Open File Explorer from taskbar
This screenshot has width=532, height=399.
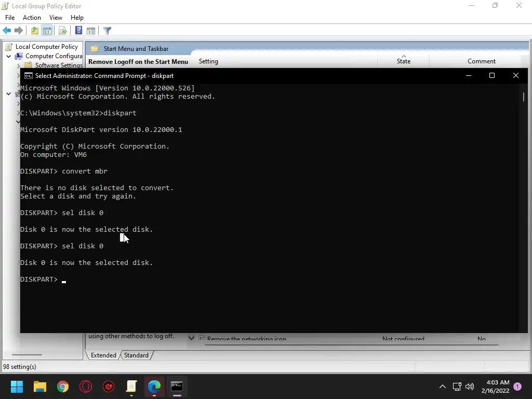[39, 387]
